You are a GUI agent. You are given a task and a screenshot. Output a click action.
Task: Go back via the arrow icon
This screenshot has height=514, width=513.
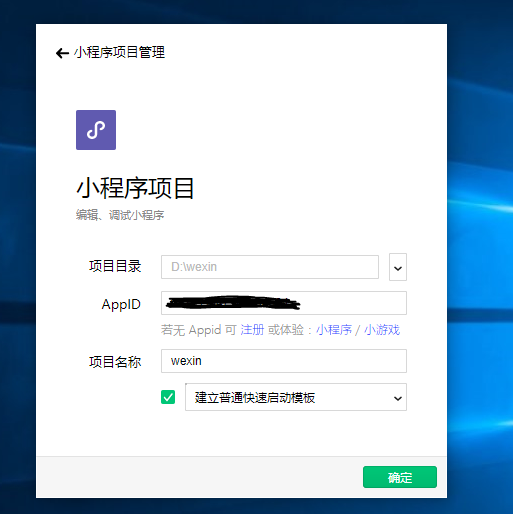62,53
